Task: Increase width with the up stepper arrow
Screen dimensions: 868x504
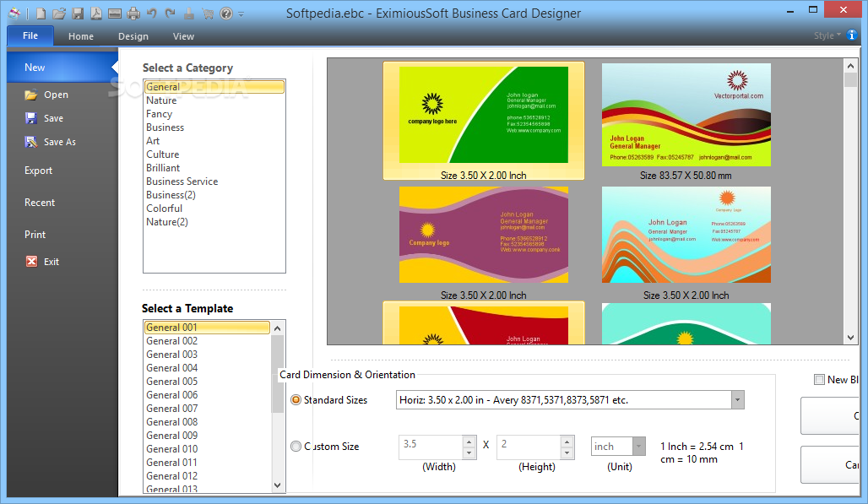Action: (x=469, y=442)
